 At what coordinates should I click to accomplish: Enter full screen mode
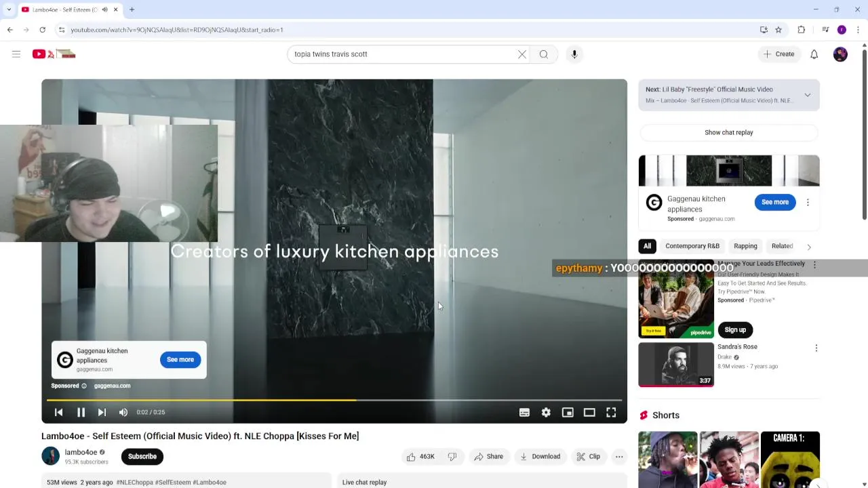coord(611,412)
